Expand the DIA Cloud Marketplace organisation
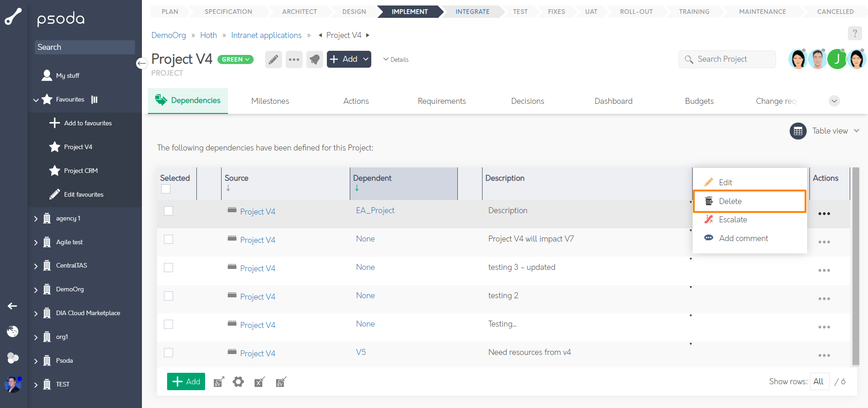This screenshot has width=868, height=408. pyautogui.click(x=36, y=313)
